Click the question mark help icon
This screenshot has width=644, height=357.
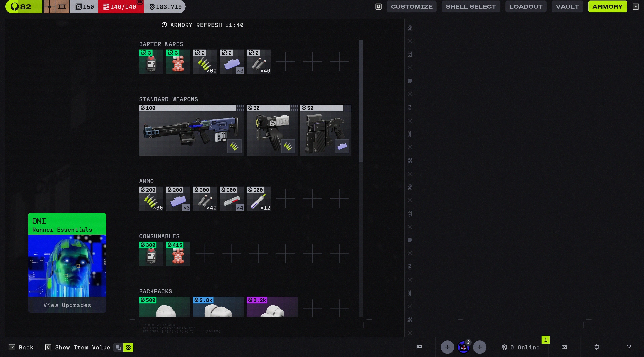click(x=629, y=347)
